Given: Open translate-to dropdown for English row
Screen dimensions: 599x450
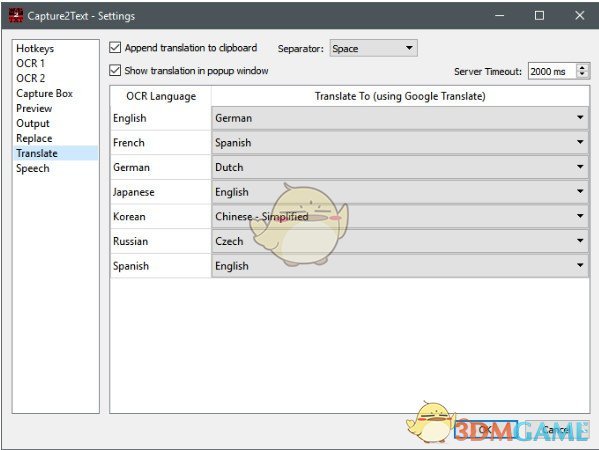Looking at the screenshot, I should point(400,118).
